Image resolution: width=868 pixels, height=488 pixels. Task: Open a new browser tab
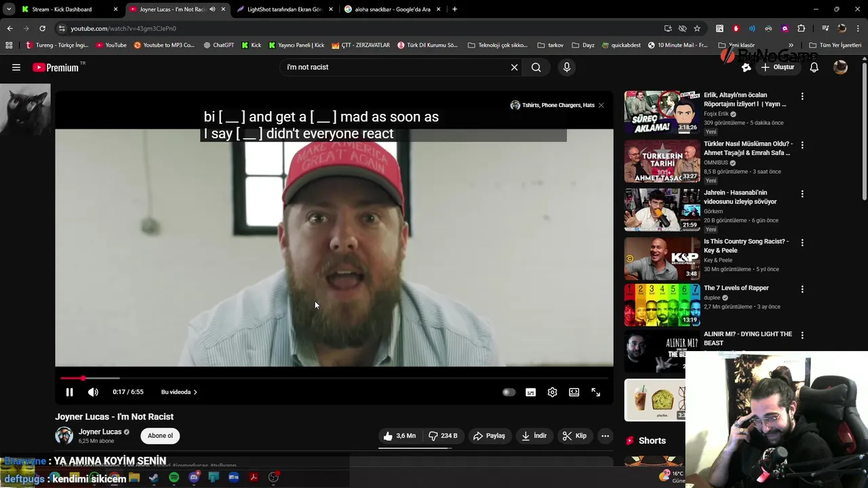coord(454,9)
